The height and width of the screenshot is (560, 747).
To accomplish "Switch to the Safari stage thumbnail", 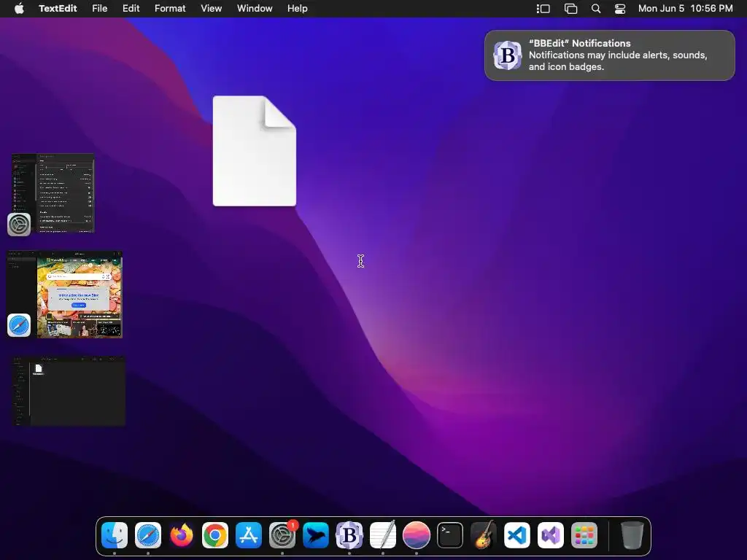I will click(65, 295).
